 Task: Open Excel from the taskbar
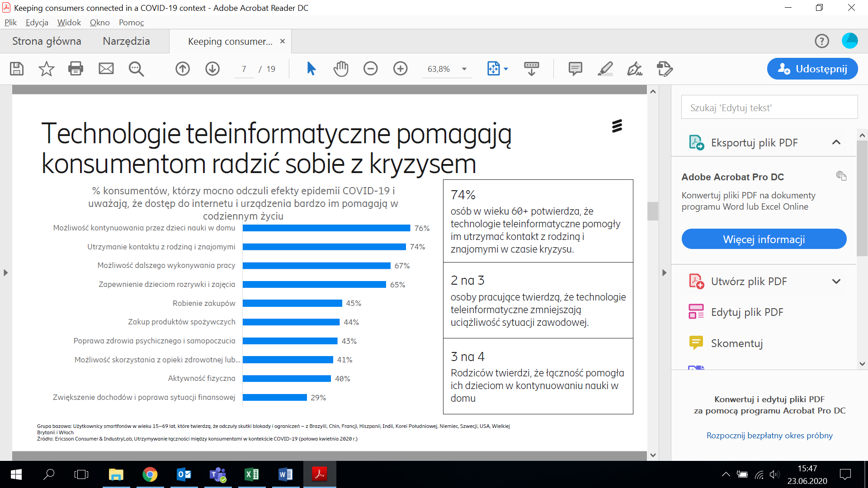pos(251,474)
